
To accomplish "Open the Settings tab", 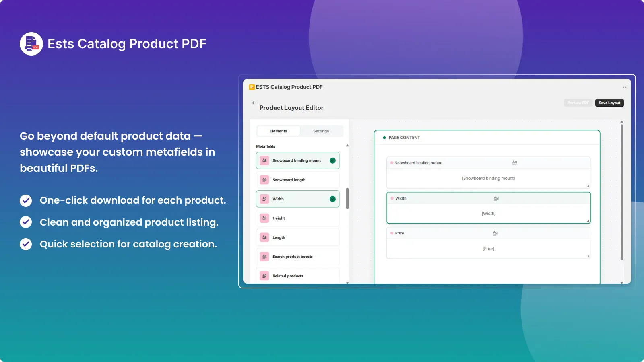I will (x=321, y=131).
